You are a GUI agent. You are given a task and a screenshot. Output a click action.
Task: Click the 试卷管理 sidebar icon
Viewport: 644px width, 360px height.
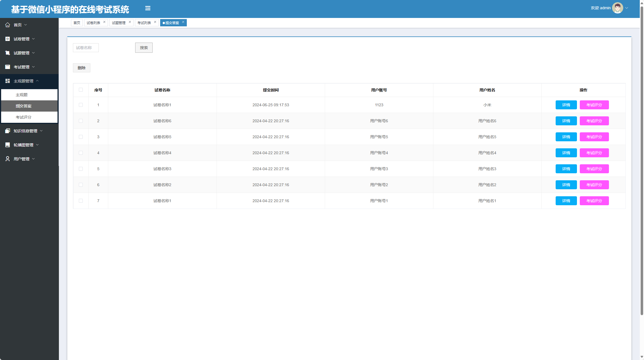8,39
